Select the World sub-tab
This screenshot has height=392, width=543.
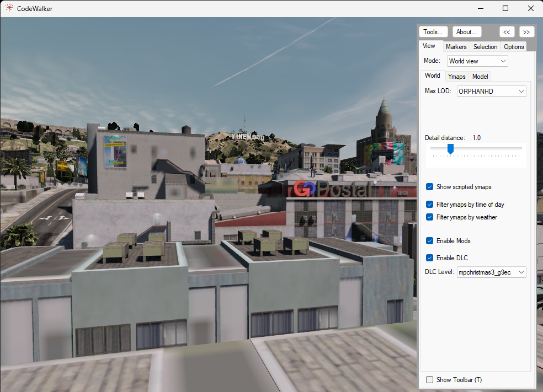[x=433, y=76]
